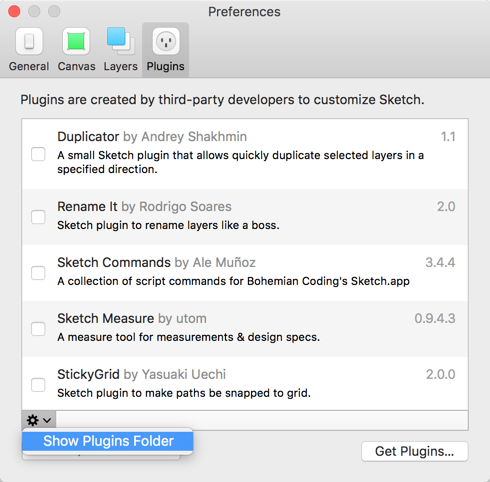Select the StickyGrid plugin title
The width and height of the screenshot is (490, 482).
88,375
